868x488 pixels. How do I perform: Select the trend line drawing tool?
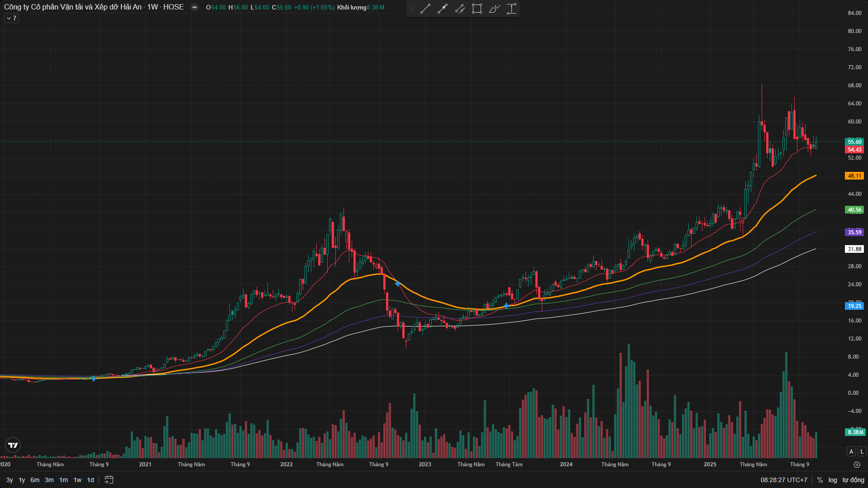point(425,9)
